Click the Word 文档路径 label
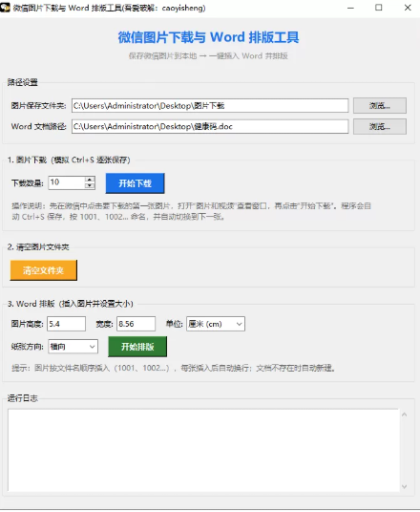This screenshot has height=512, width=420. pos(38,126)
